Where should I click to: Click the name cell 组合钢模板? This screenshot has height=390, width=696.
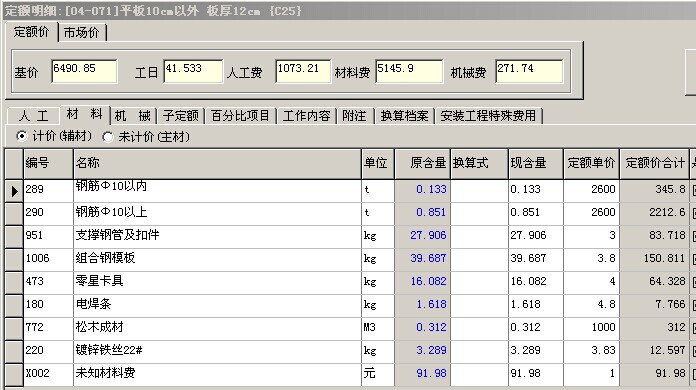tap(217, 260)
